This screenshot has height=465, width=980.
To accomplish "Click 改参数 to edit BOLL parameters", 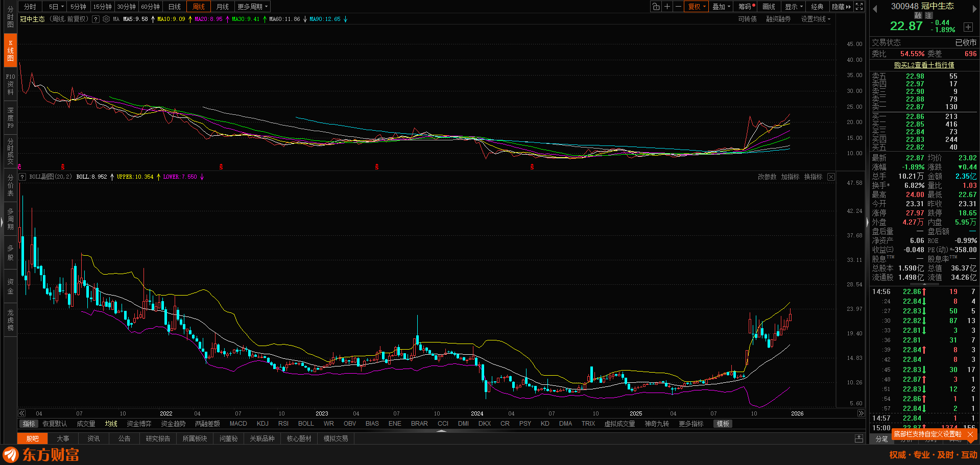I will pos(767,177).
